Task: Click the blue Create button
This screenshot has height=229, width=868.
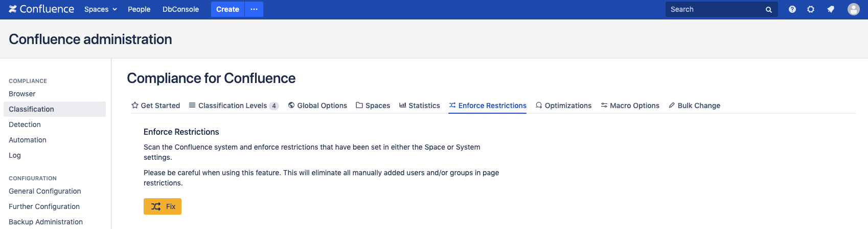Action: coord(227,9)
